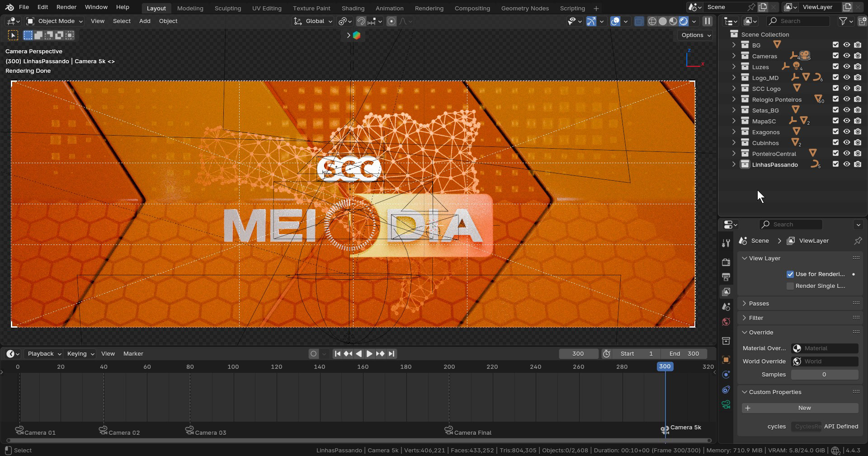
Task: Hide the Luzes collection in viewport
Action: point(847,67)
